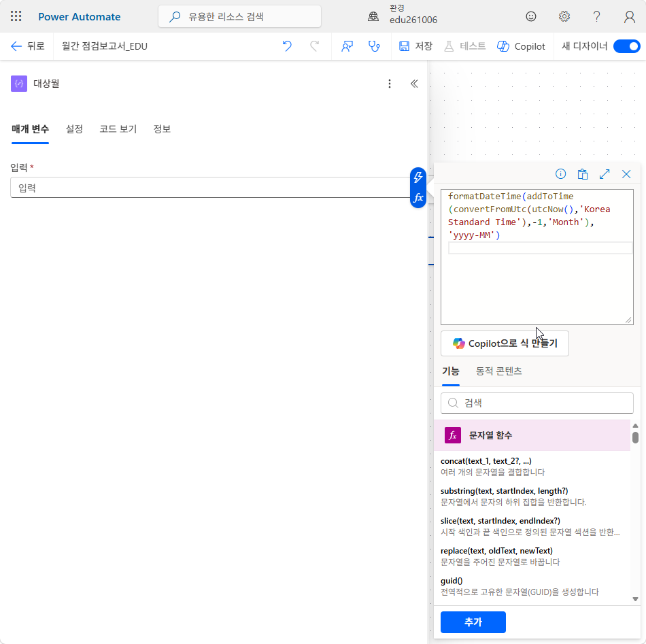Open the 코드 보기 tab
Image resolution: width=646 pixels, height=644 pixels.
coord(118,129)
